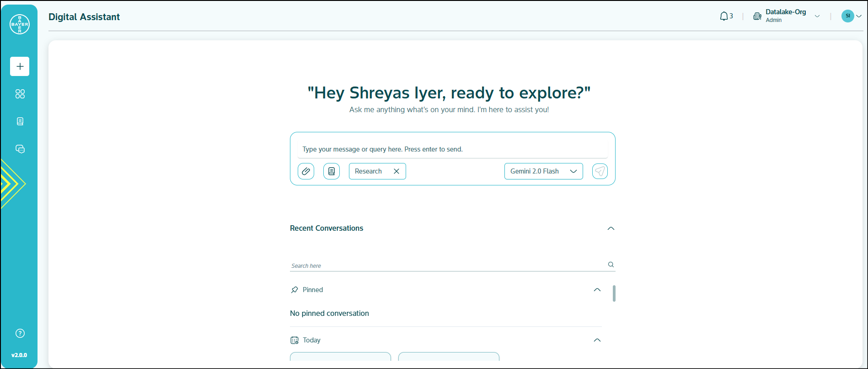This screenshot has height=369, width=868.
Task: Collapse the Recent Conversations section
Action: 611,228
